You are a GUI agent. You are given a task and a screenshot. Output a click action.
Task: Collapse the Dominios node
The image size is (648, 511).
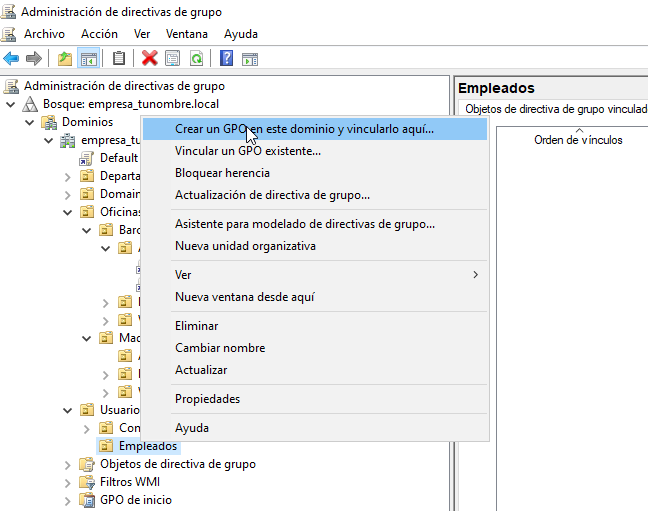pos(30,122)
